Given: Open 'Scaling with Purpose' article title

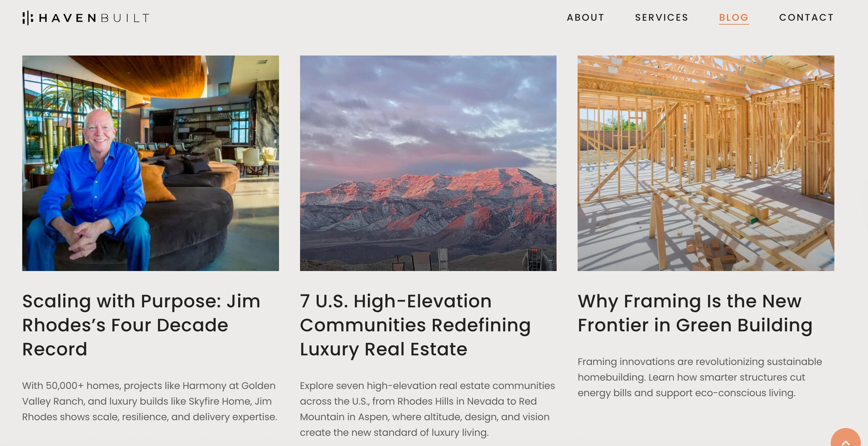Looking at the screenshot, I should [141, 325].
